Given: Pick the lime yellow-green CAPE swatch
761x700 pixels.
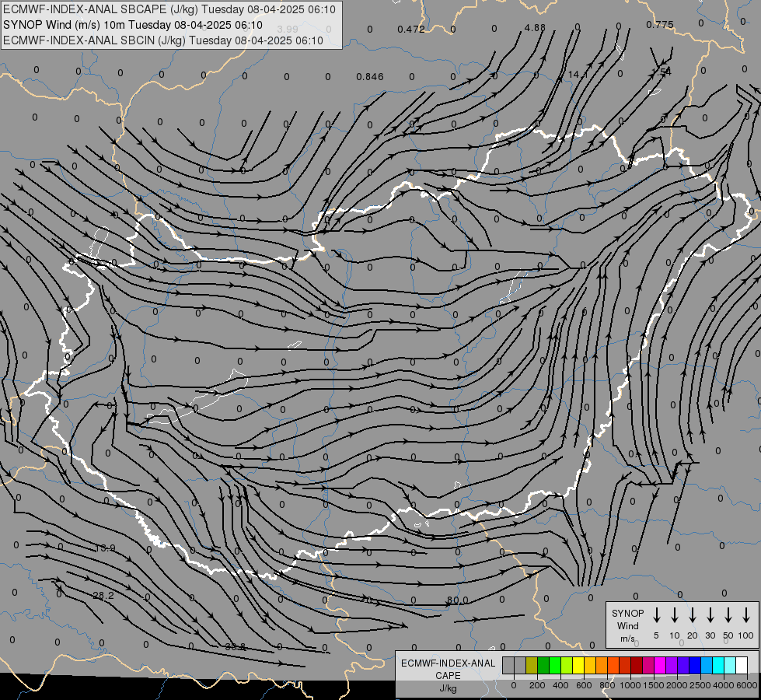Looking at the screenshot, I should pos(567,665).
